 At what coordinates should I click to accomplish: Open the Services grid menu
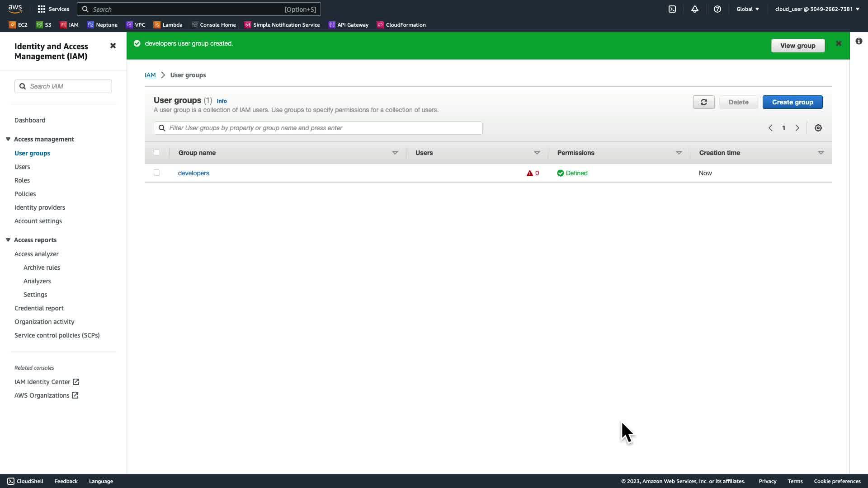(42, 9)
